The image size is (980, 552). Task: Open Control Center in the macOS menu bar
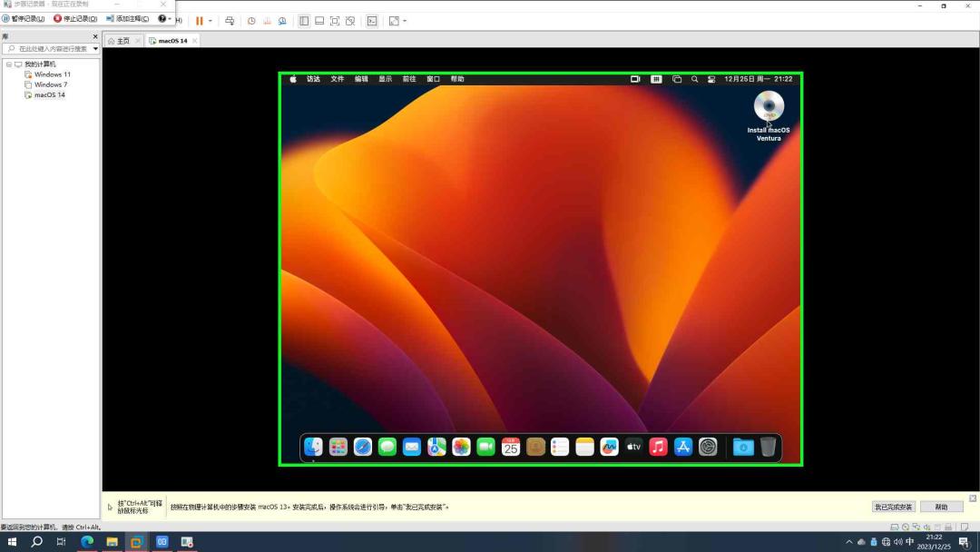click(x=711, y=79)
